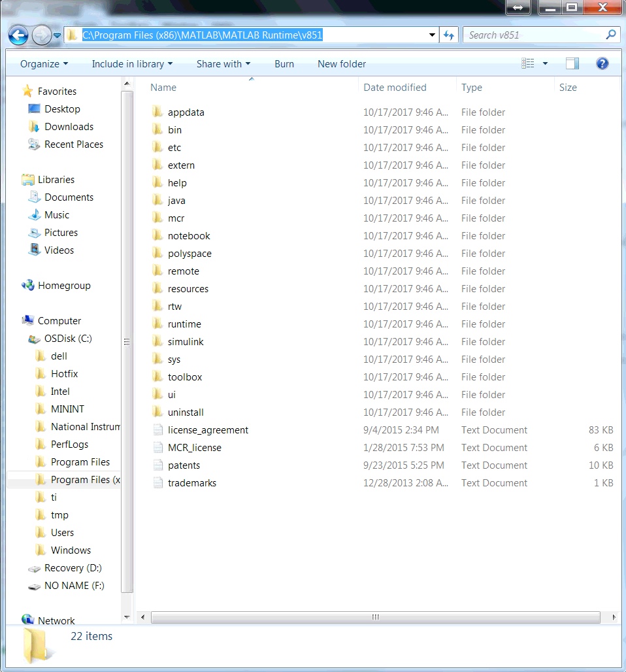Sort by the Type column header
Viewport: 626px width, 672px height.
pyautogui.click(x=471, y=88)
